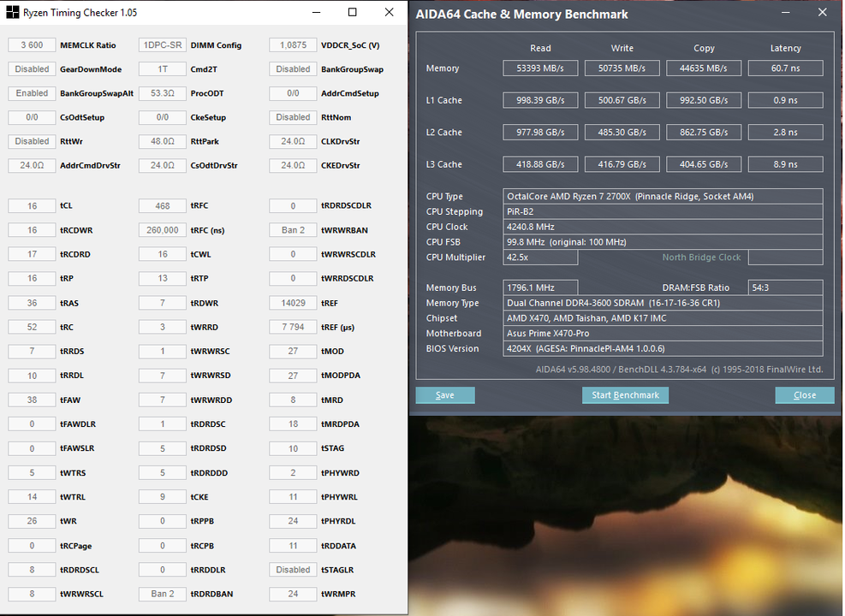
Task: Click the Save button in AIDA64
Action: [x=445, y=395]
